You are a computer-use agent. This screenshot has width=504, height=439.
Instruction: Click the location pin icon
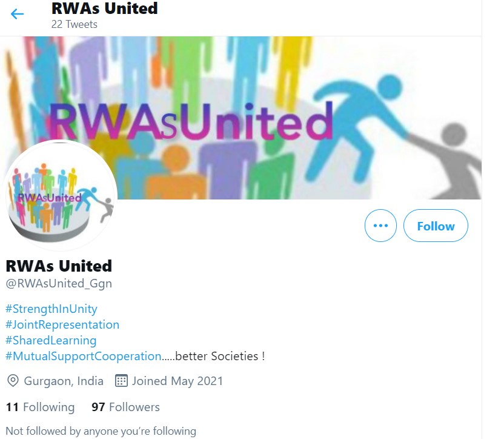point(13,381)
